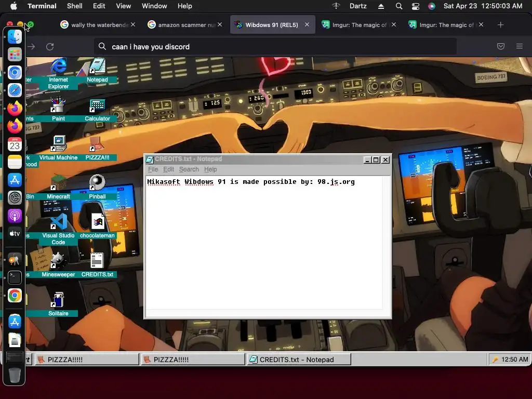Open the Notepad desktop shortcut
The width and height of the screenshot is (532, 399).
97,70
